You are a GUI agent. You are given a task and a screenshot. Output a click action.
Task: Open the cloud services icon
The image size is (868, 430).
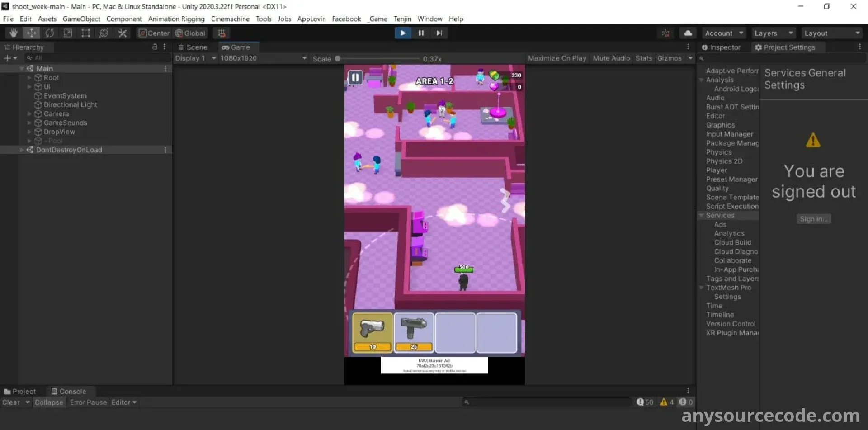(688, 33)
